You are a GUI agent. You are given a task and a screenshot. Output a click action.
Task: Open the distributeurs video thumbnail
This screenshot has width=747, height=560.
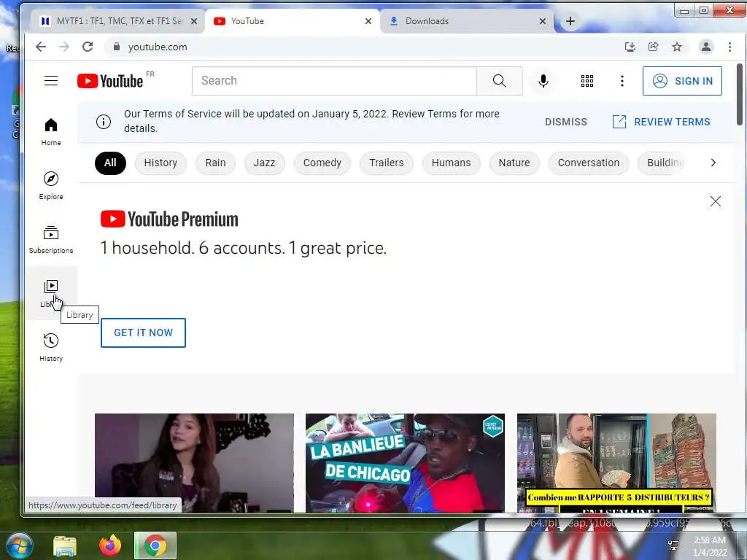pyautogui.click(x=616, y=463)
